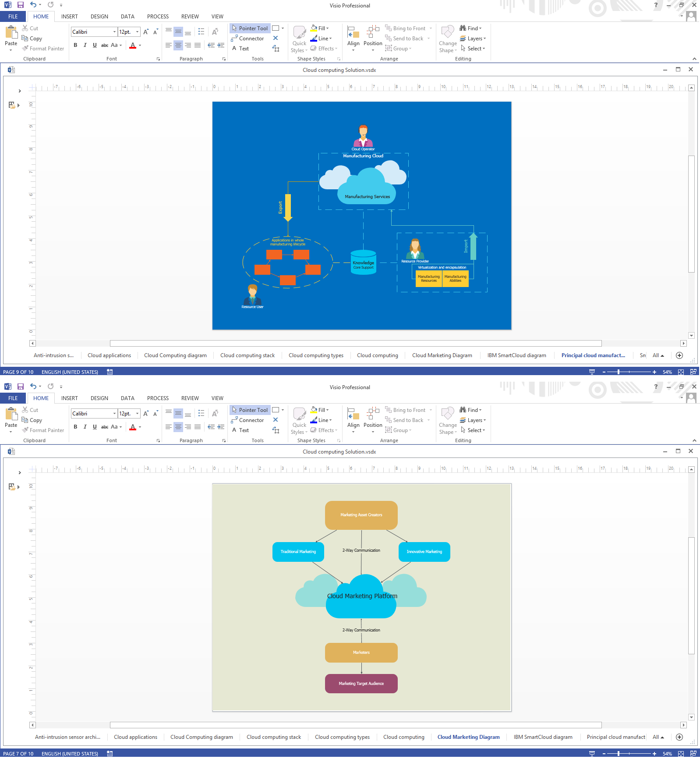Toggle Underline in bottom window

click(x=95, y=427)
